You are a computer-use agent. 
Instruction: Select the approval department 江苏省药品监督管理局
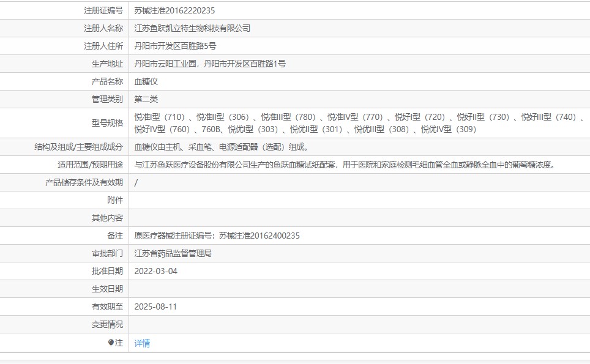[173, 253]
